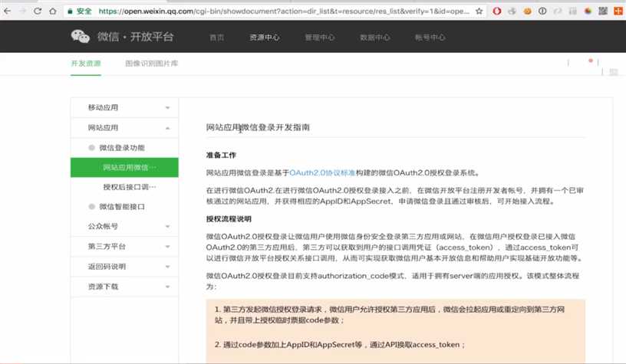Click the red notification dot at top right
Screen dimensions: 626x364
[x=591, y=61]
